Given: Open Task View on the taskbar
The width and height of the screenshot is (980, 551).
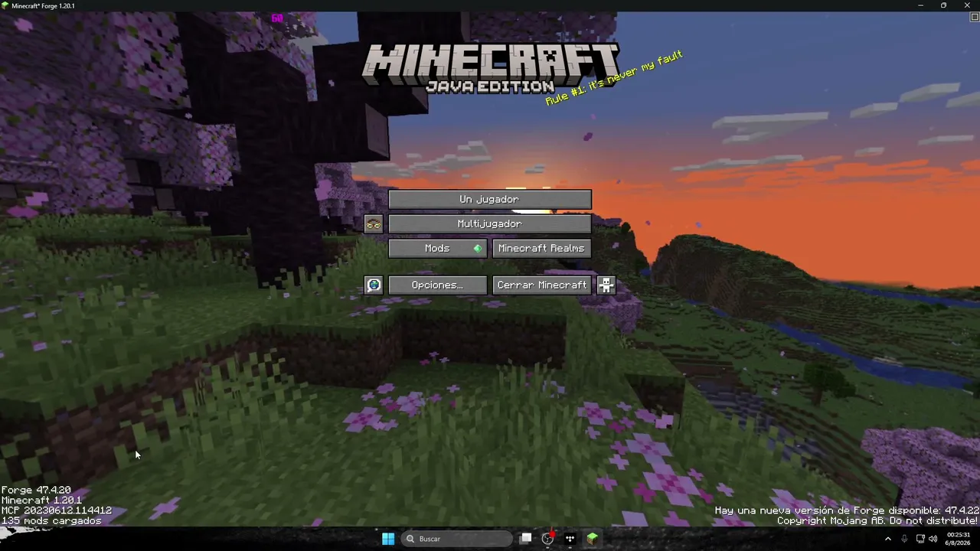Looking at the screenshot, I should coord(526,539).
